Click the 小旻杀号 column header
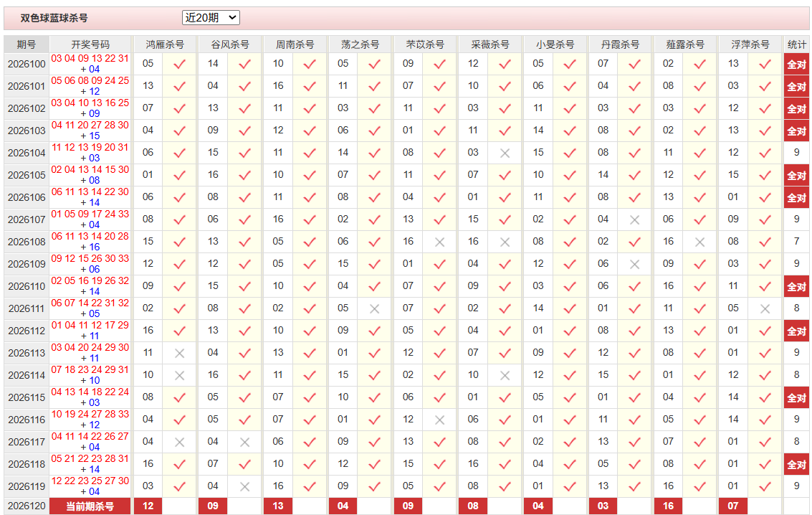Viewport: 812px width, 515px height. click(x=555, y=44)
